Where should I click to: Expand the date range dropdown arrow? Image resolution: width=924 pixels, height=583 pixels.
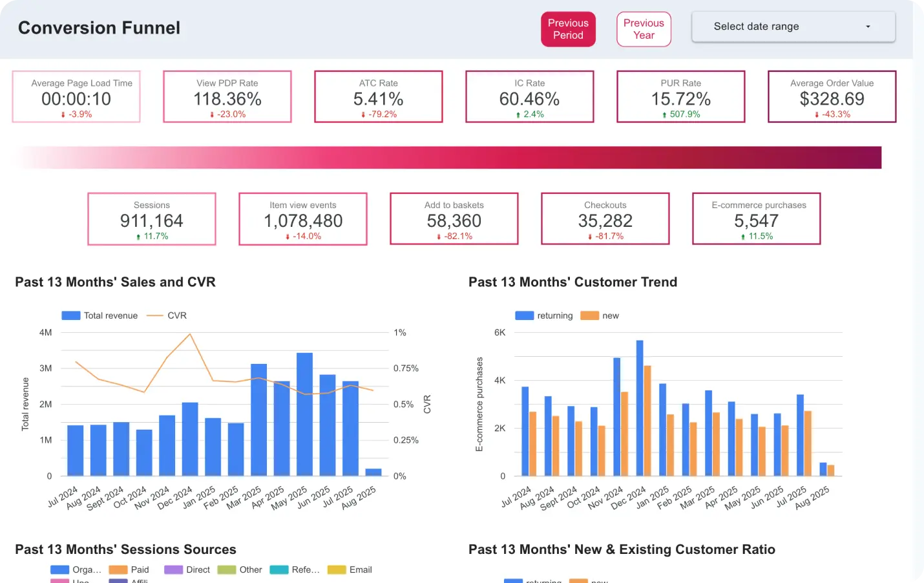coord(867,26)
